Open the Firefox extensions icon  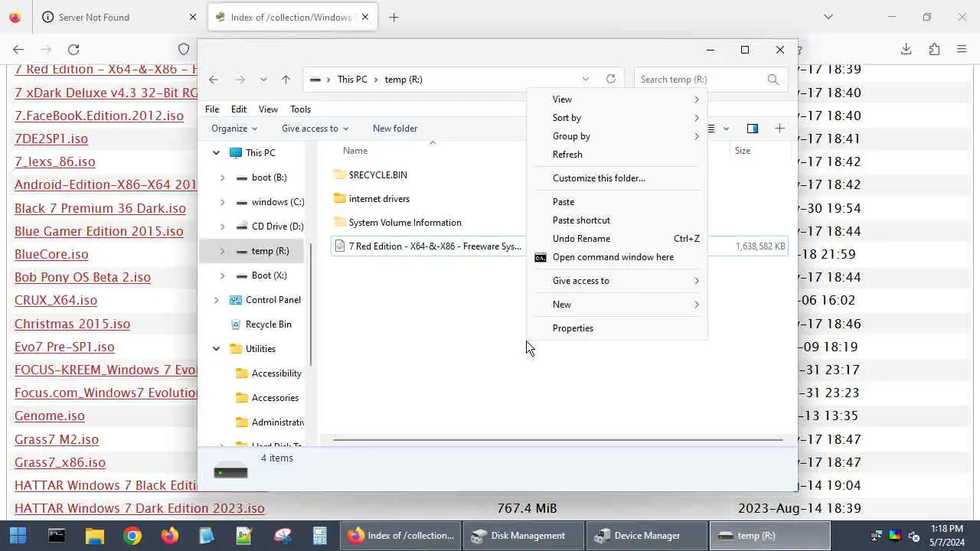point(934,50)
